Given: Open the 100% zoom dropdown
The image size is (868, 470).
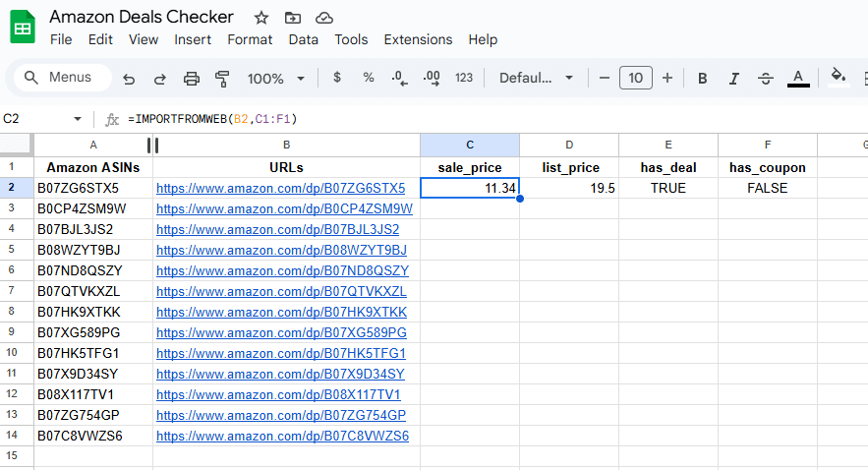Looking at the screenshot, I should pyautogui.click(x=276, y=79).
